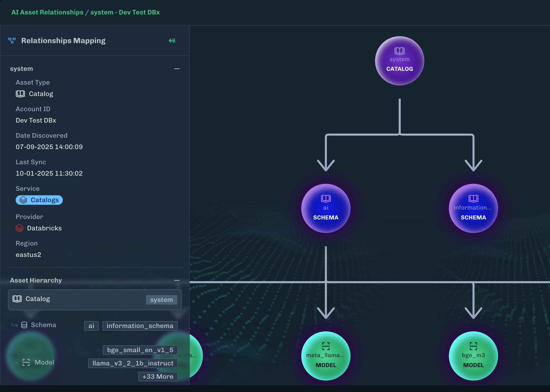Click the system tag on the Catalog row

click(x=161, y=300)
